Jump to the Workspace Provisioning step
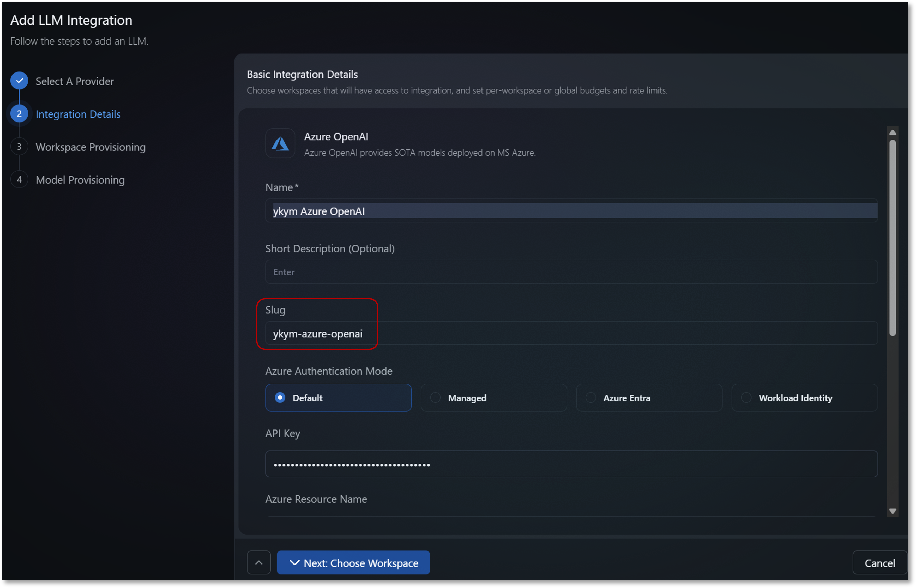 click(91, 147)
